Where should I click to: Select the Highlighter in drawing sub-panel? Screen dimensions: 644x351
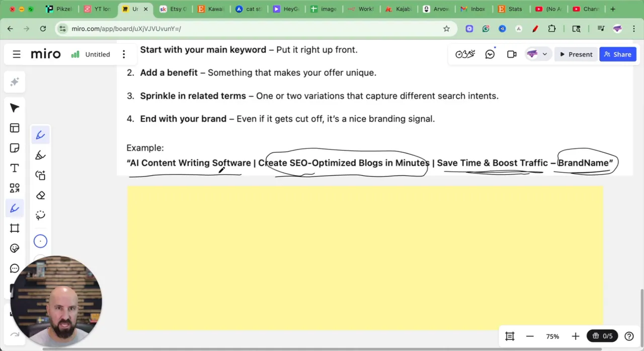tap(40, 155)
